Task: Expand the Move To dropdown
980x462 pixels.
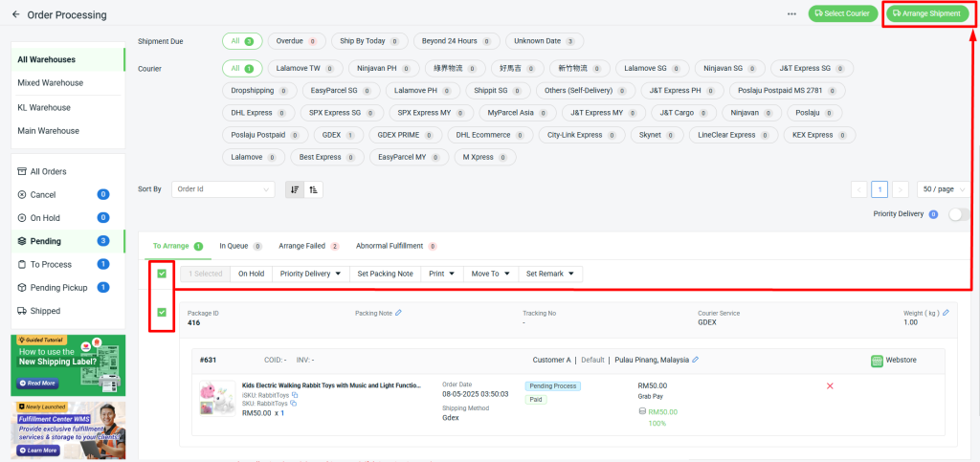Action: coord(491,274)
